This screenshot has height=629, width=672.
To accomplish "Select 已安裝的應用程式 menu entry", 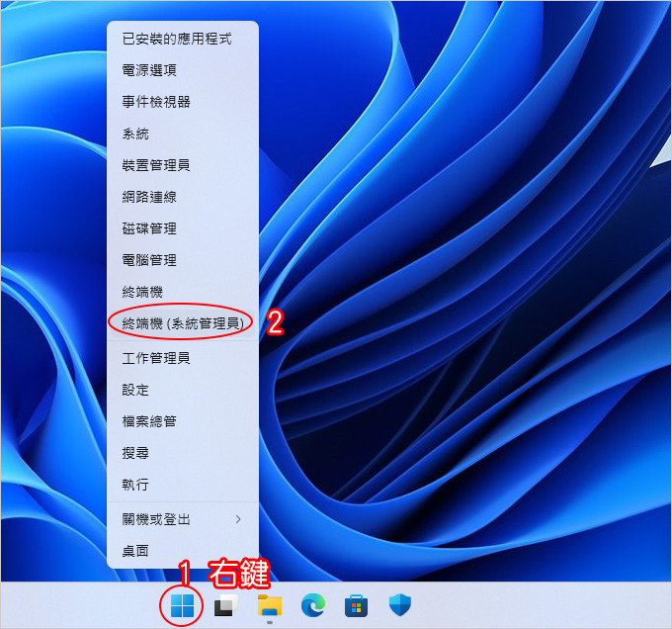I will tap(183, 39).
